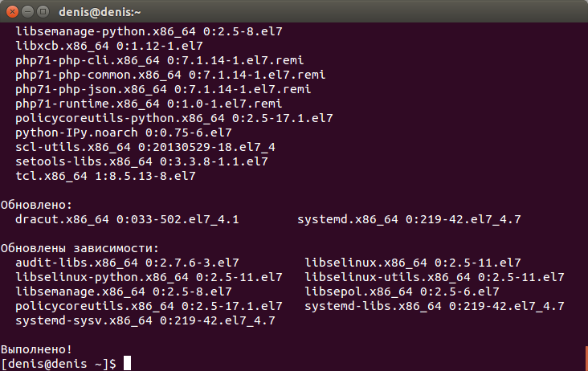
Task: Click the php71-php-cli.x86_64 package line
Action: tap(159, 60)
